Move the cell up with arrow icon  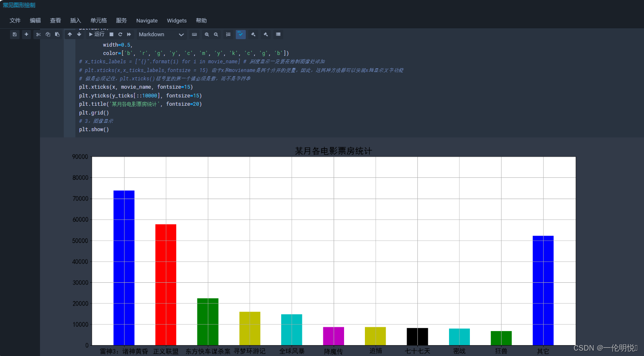click(70, 35)
